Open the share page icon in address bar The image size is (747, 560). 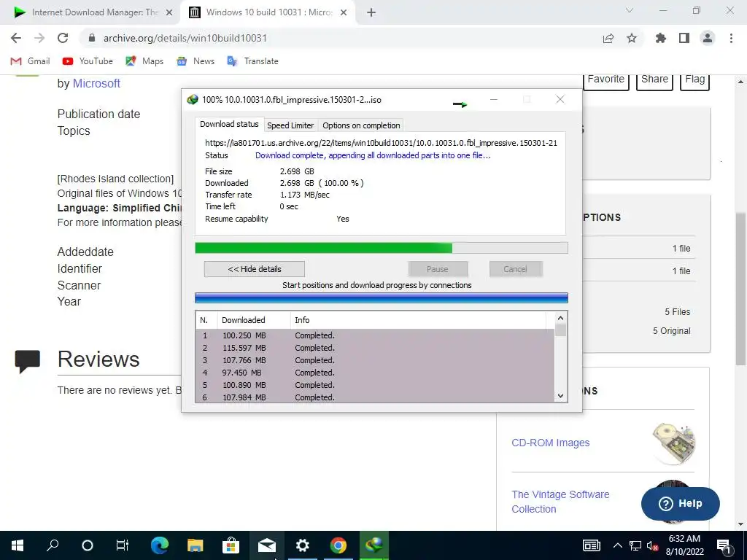(x=608, y=38)
